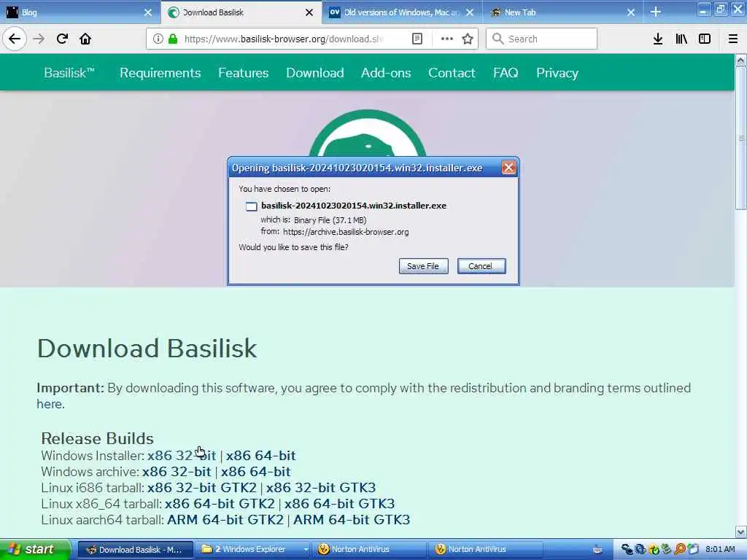Select the Download Basilisk tab

[241, 12]
